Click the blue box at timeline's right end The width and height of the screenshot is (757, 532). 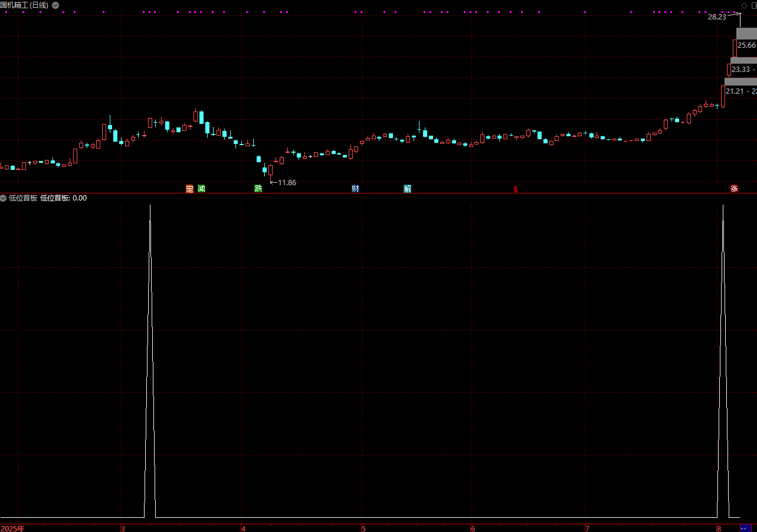(x=745, y=528)
